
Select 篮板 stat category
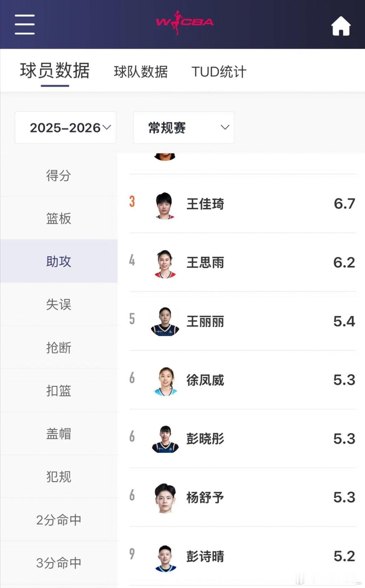58,218
